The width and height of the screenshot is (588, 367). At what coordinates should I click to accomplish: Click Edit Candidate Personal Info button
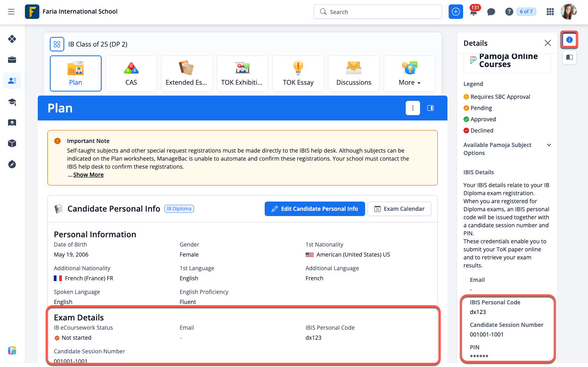point(314,209)
